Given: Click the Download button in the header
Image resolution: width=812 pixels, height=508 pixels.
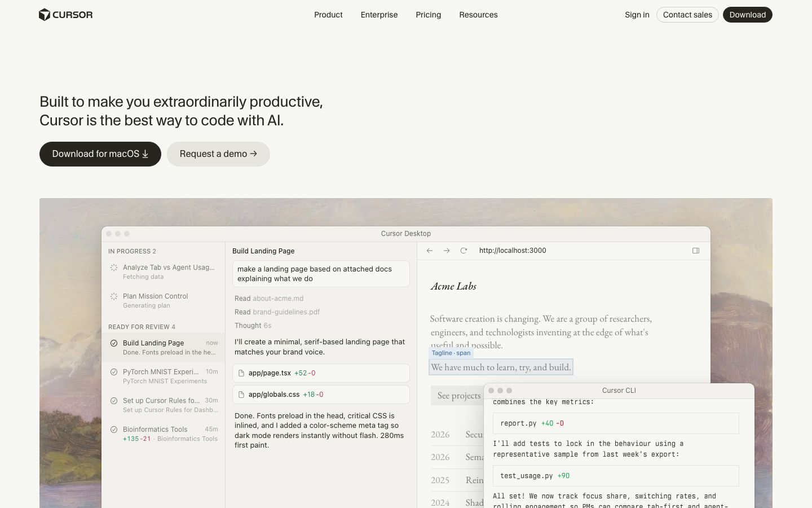Looking at the screenshot, I should 748,15.
